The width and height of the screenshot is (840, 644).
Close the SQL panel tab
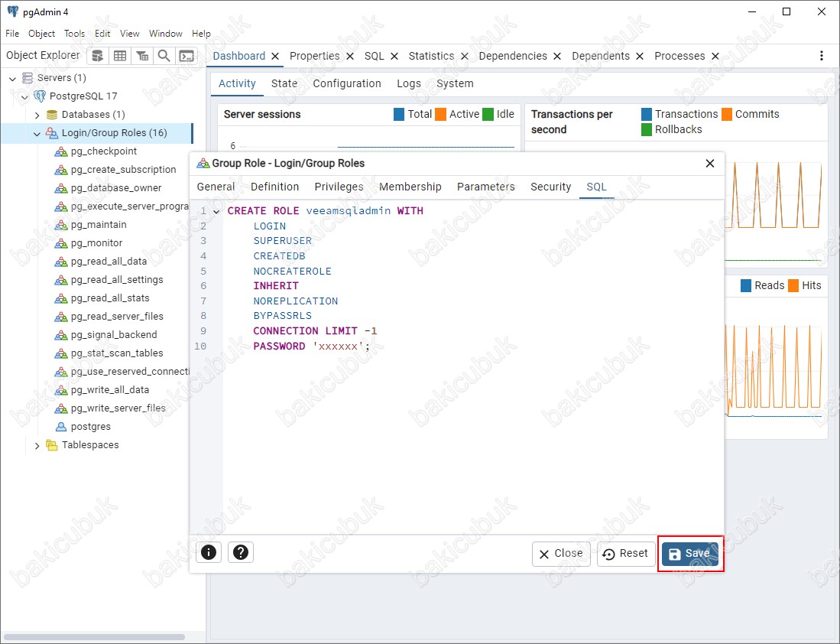point(394,57)
